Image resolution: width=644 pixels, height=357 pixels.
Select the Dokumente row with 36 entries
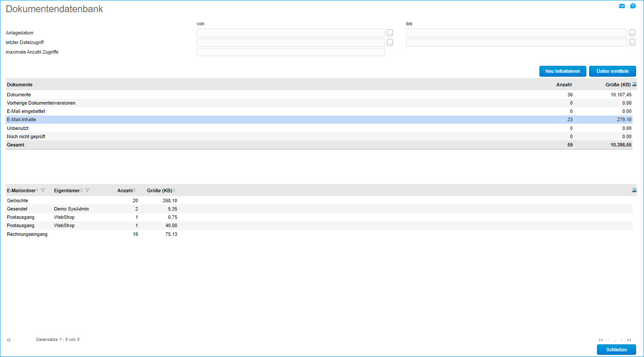click(319, 95)
